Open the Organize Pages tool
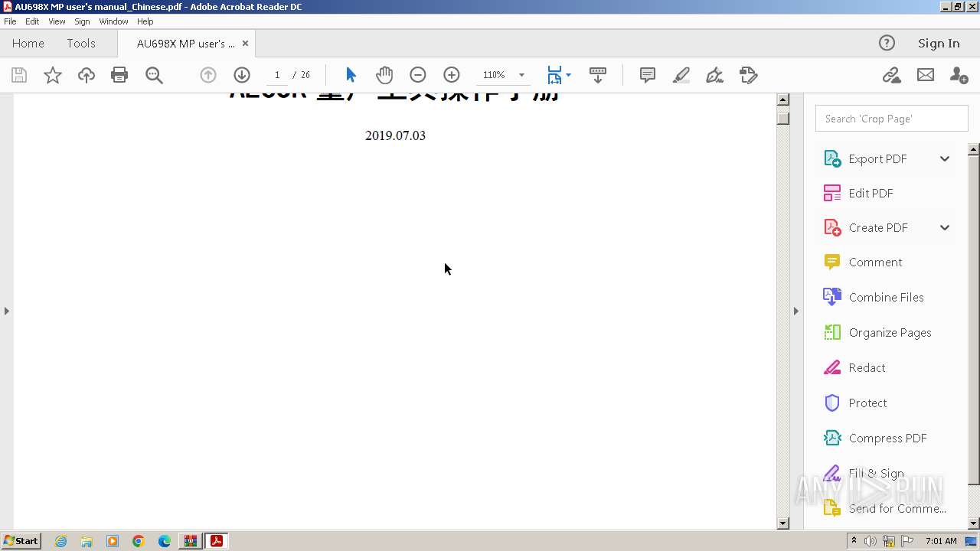The image size is (980, 551). (890, 332)
